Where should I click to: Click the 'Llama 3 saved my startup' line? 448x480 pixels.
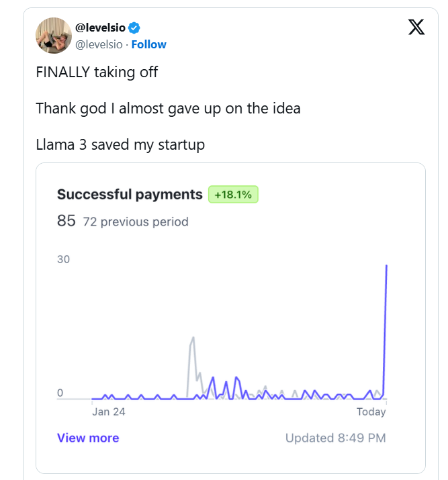(120, 144)
